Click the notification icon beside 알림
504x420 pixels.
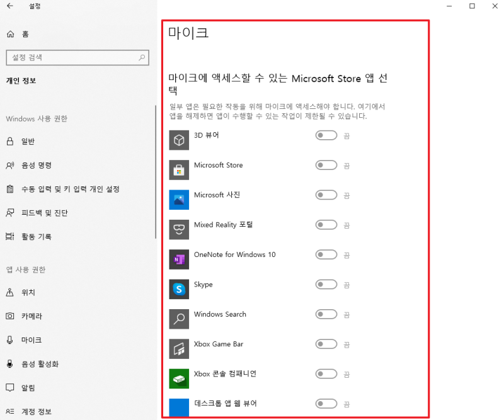click(10, 387)
